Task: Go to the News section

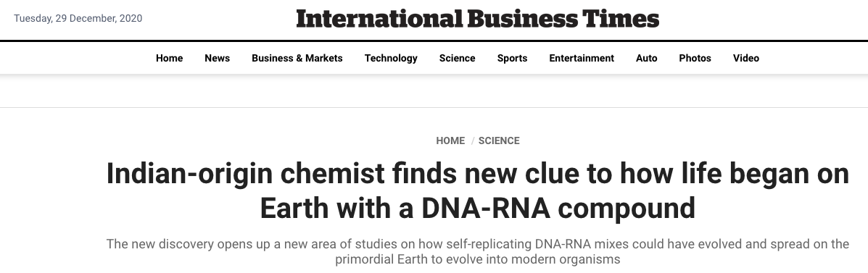Action: (x=217, y=58)
